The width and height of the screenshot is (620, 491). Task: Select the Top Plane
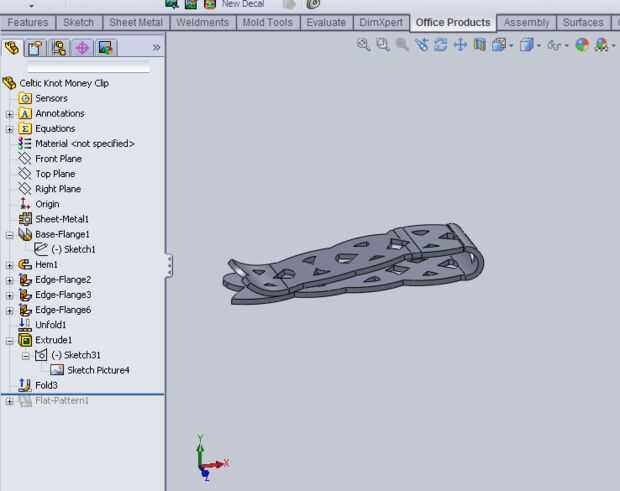55,174
